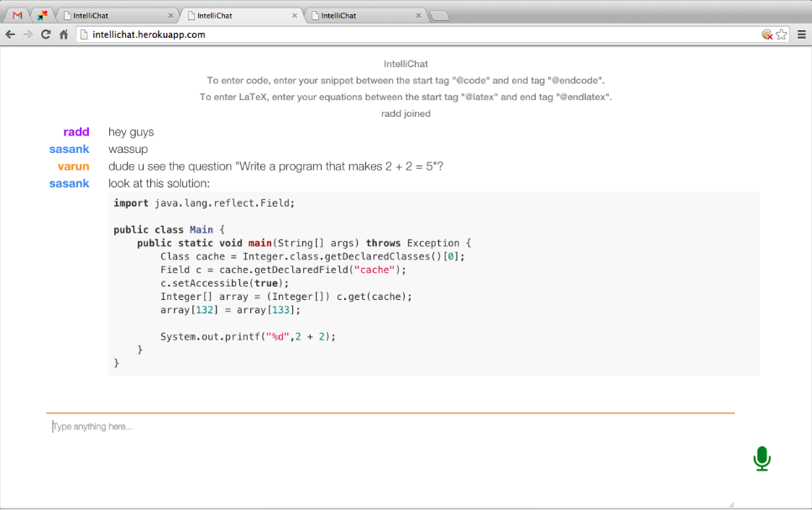This screenshot has width=812, height=510.
Task: Click the 'radd joined' notice
Action: coord(406,113)
